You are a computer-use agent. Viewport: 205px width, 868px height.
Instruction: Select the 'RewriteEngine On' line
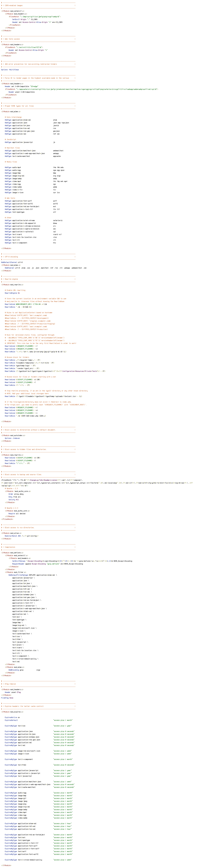click(12, 293)
